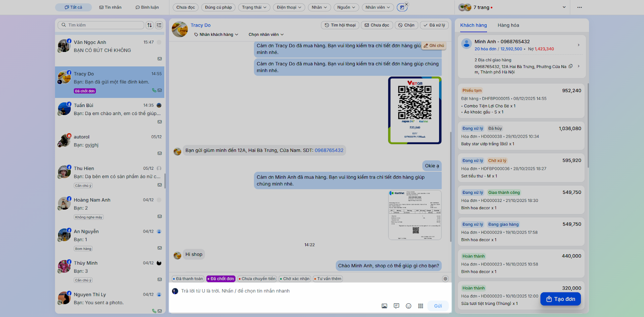Click the image attachment icon in composer
644x317 pixels.
384,306
